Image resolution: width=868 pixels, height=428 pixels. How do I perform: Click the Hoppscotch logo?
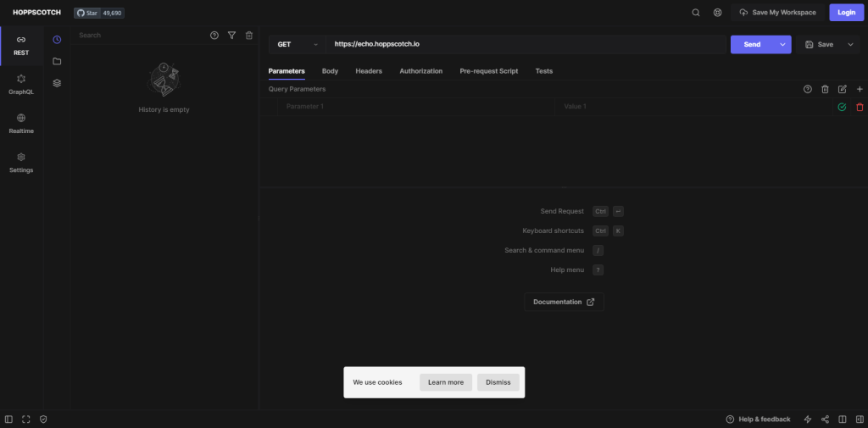37,12
